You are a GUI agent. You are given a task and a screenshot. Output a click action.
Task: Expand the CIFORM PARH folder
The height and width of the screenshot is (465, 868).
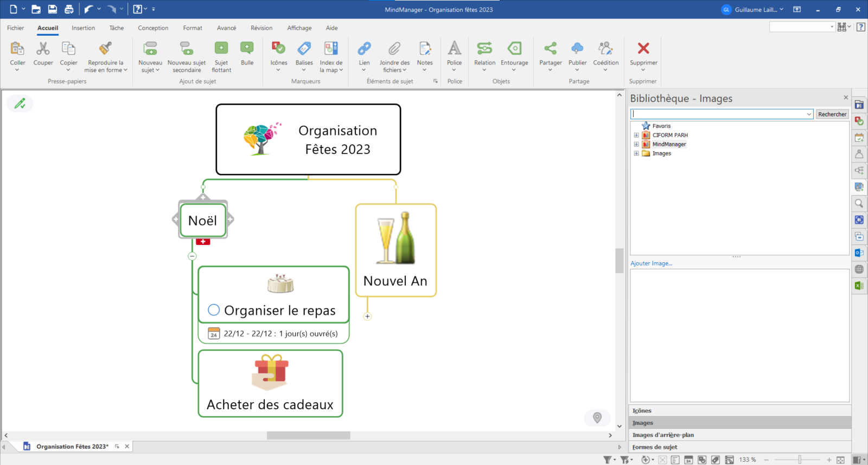(x=636, y=135)
